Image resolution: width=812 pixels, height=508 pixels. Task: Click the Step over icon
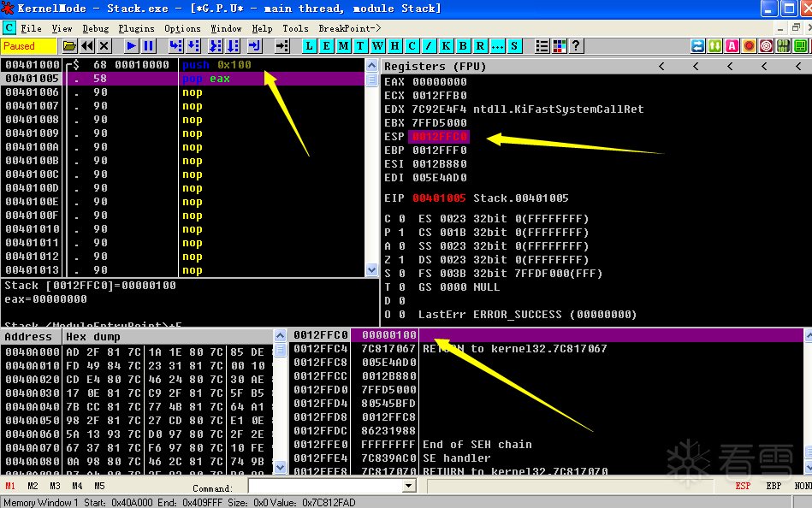(x=193, y=46)
